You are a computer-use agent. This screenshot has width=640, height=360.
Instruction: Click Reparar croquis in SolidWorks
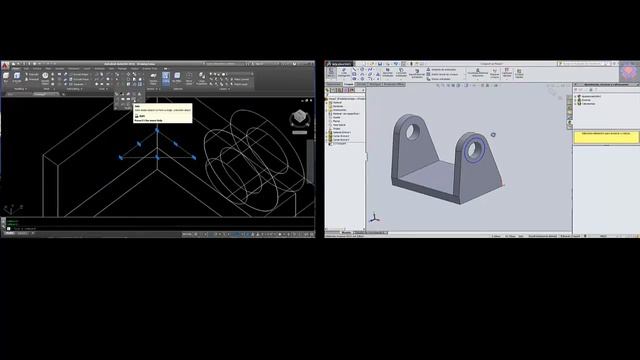(x=495, y=73)
